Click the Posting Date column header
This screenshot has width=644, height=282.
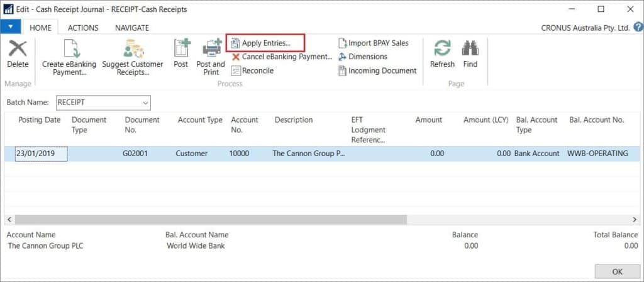40,120
